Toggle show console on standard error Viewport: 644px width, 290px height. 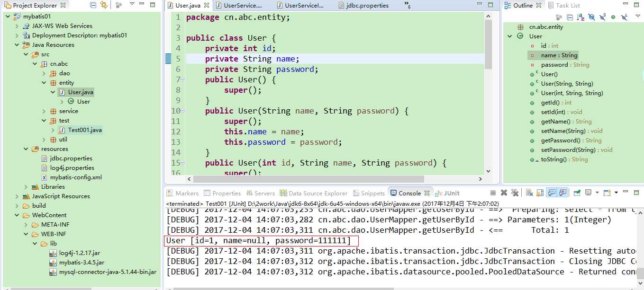pos(562,193)
